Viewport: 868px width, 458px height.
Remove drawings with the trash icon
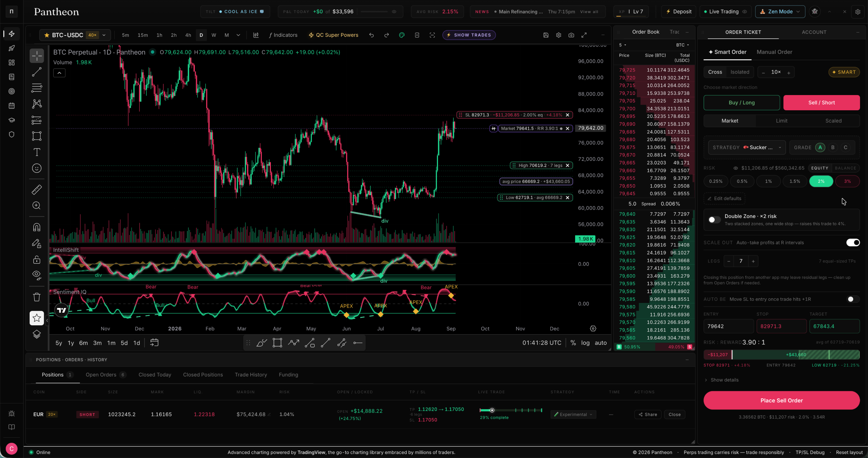point(37,297)
